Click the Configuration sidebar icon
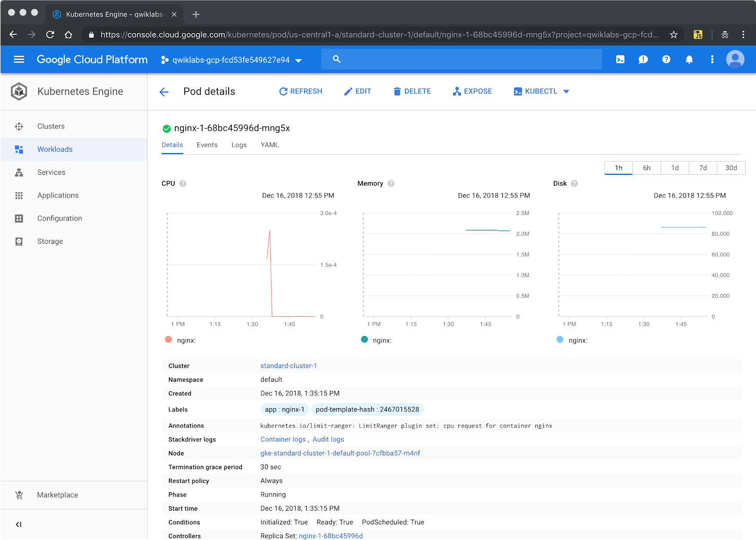This screenshot has height=540, width=756. coord(19,218)
